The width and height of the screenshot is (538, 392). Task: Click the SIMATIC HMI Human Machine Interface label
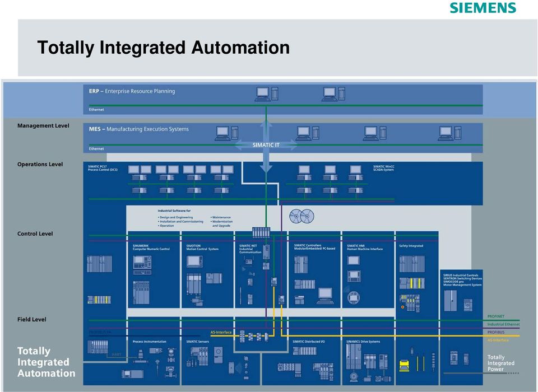365,248
